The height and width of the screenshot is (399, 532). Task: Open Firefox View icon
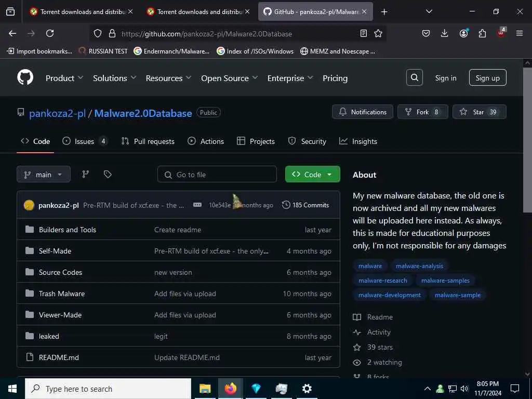pyautogui.click(x=10, y=12)
